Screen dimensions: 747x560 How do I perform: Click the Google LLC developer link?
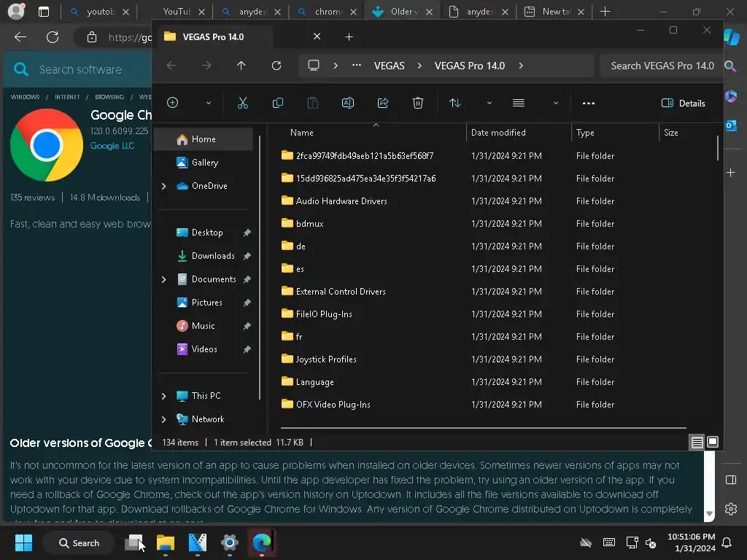[x=112, y=146]
